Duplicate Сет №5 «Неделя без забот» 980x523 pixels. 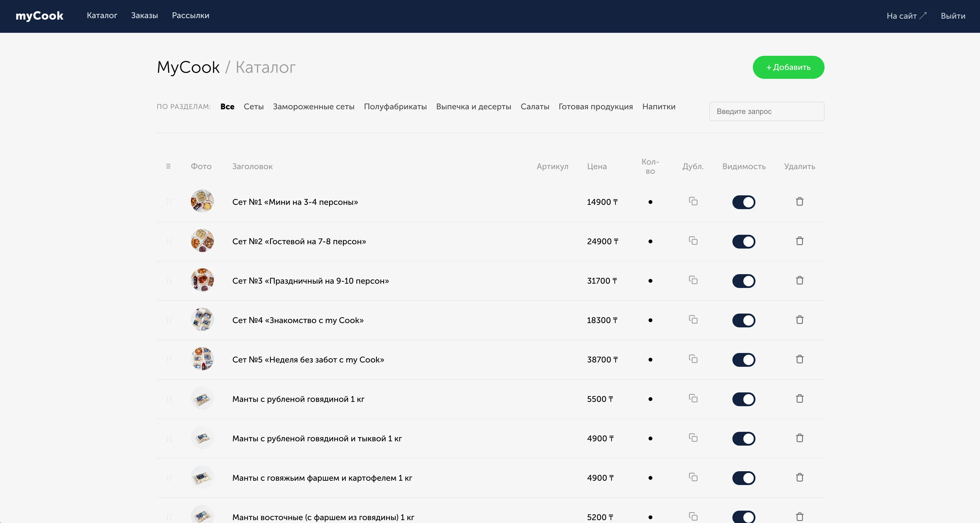point(693,359)
